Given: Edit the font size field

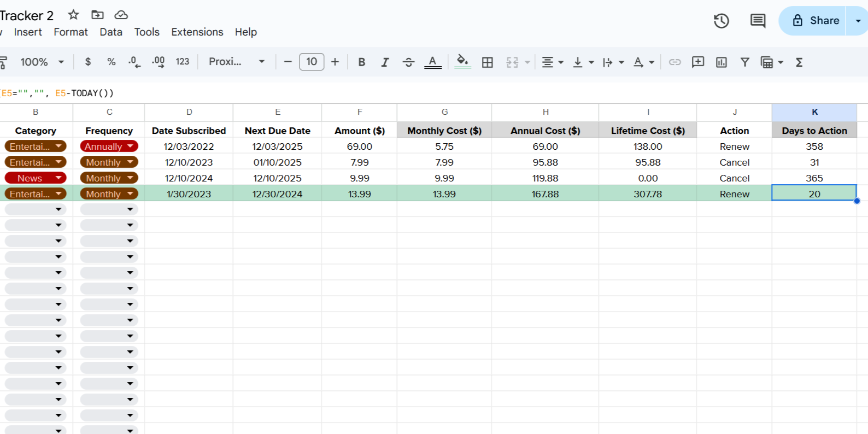Looking at the screenshot, I should 312,62.
